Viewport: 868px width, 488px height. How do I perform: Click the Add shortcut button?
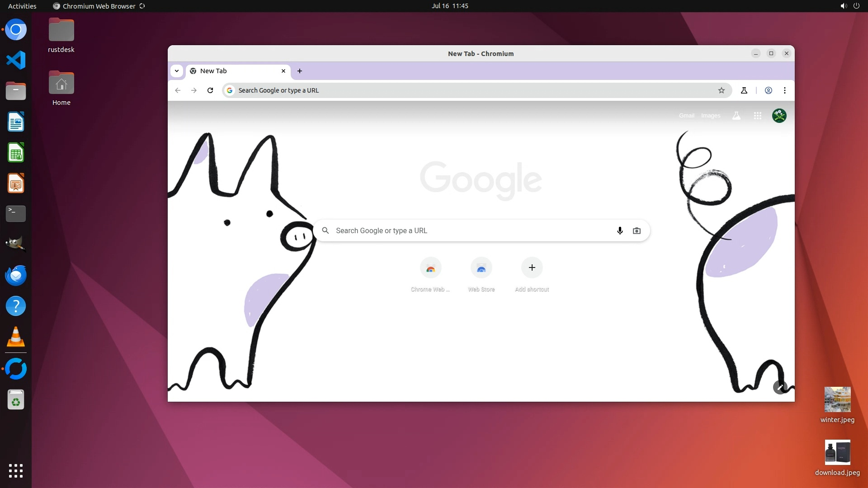[x=532, y=267]
